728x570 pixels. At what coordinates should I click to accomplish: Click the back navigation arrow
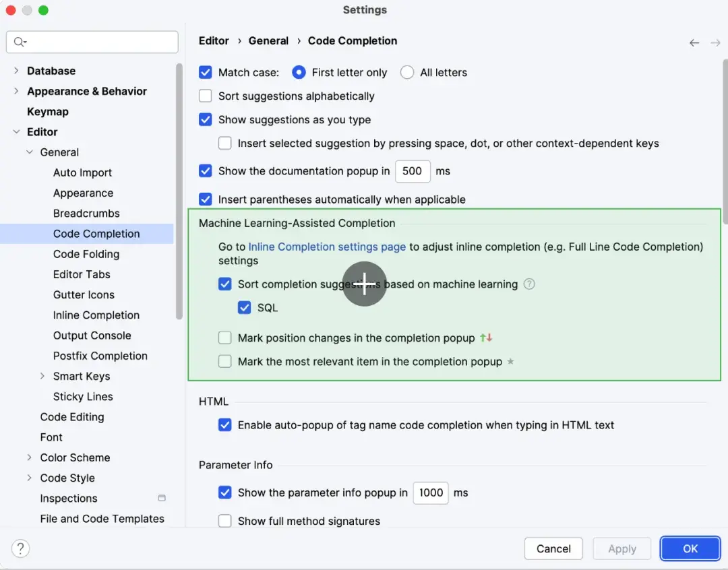[694, 42]
